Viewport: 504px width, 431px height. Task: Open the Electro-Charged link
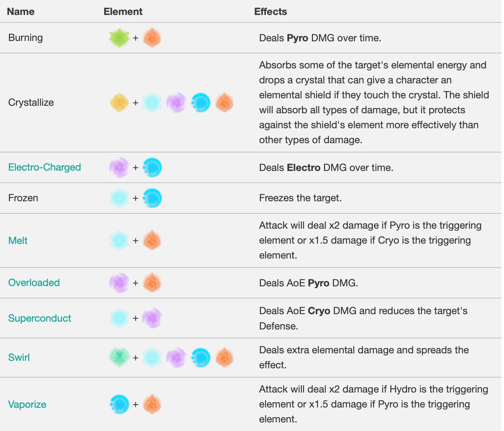(45, 167)
